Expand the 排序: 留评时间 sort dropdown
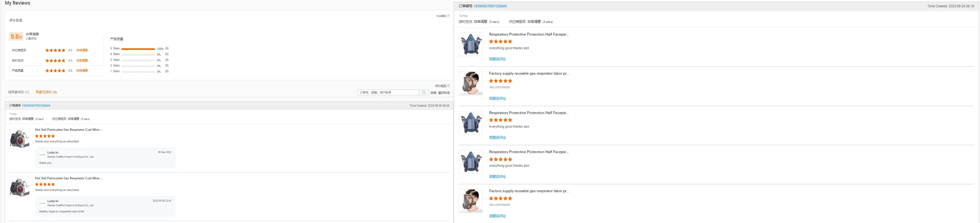The image size is (980, 223). (441, 93)
